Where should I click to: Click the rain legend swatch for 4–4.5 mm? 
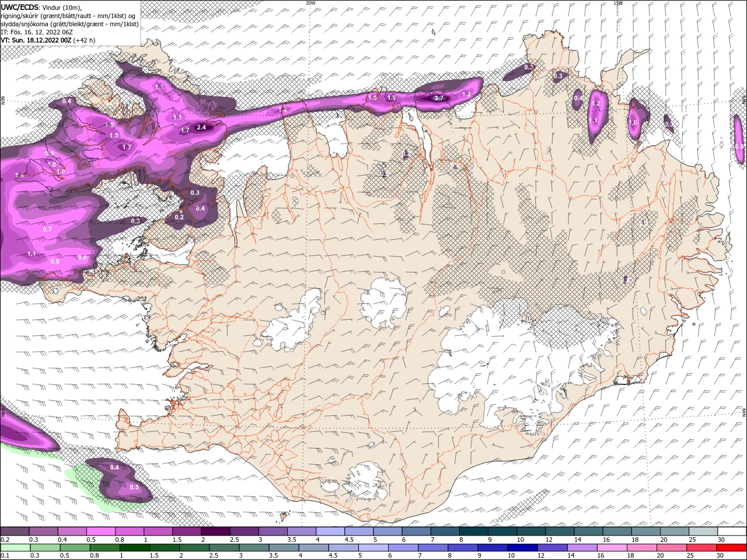(313, 547)
